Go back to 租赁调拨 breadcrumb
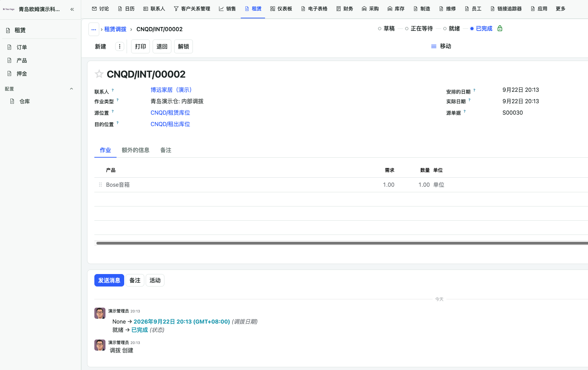Image resolution: width=588 pixels, height=370 pixels. [115, 29]
